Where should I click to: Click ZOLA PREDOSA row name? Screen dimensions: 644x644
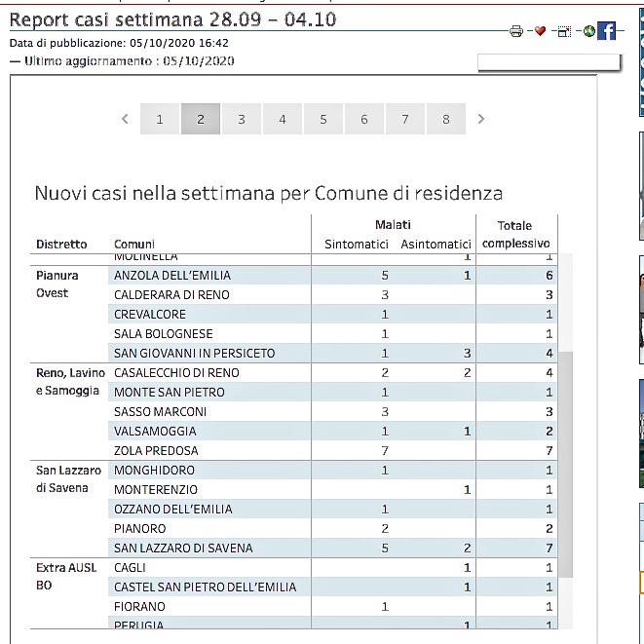click(x=156, y=451)
